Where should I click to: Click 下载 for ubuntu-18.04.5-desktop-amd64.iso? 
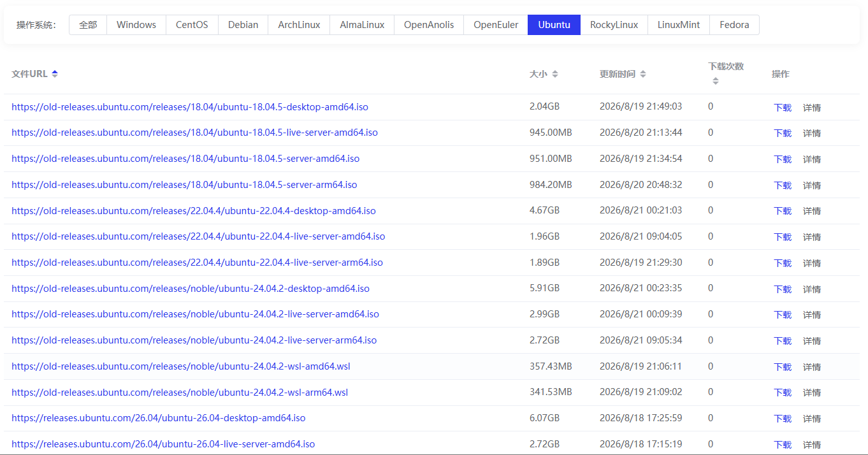click(783, 108)
